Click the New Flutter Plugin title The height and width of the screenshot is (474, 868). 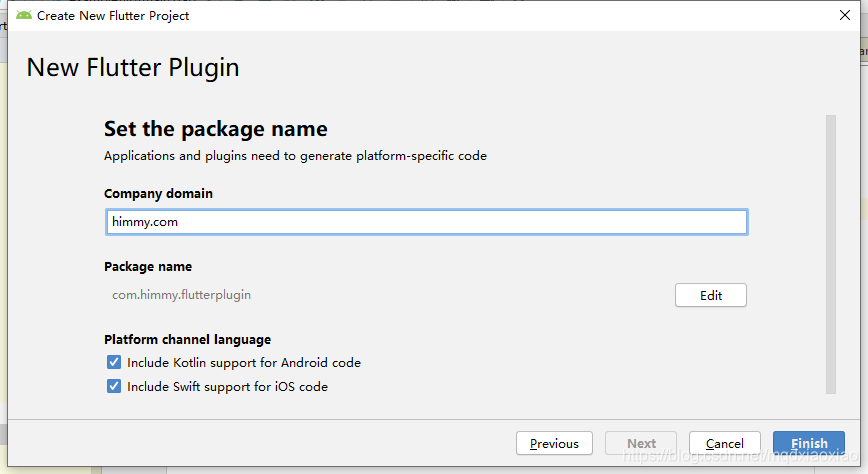133,68
